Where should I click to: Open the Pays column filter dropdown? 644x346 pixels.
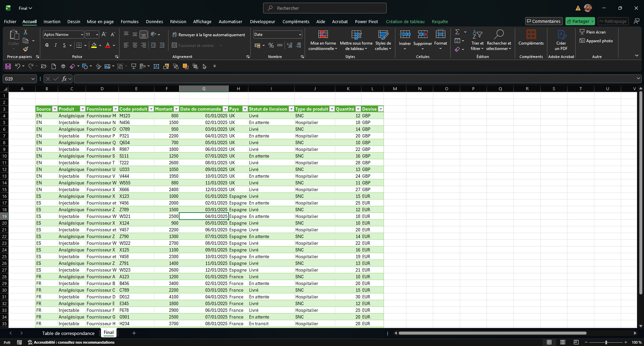tap(245, 109)
